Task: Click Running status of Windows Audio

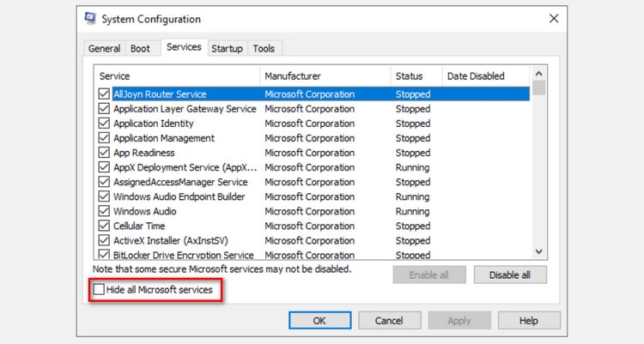Action: (x=412, y=211)
